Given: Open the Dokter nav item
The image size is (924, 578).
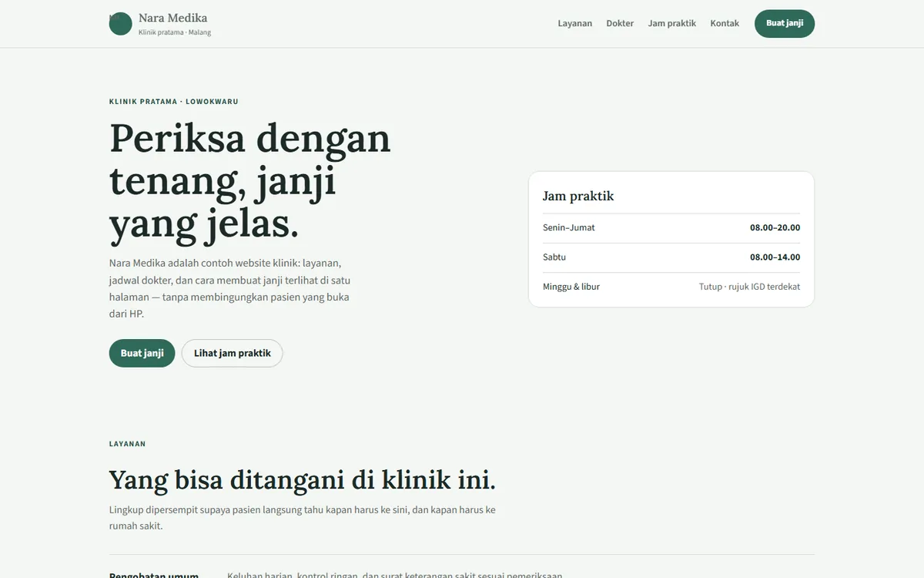Looking at the screenshot, I should coord(620,23).
